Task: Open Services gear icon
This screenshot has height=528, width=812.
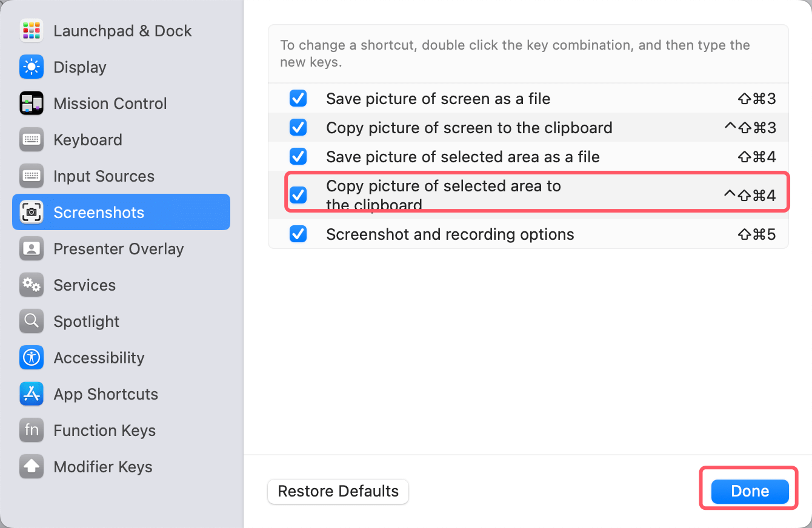Action: (x=31, y=285)
